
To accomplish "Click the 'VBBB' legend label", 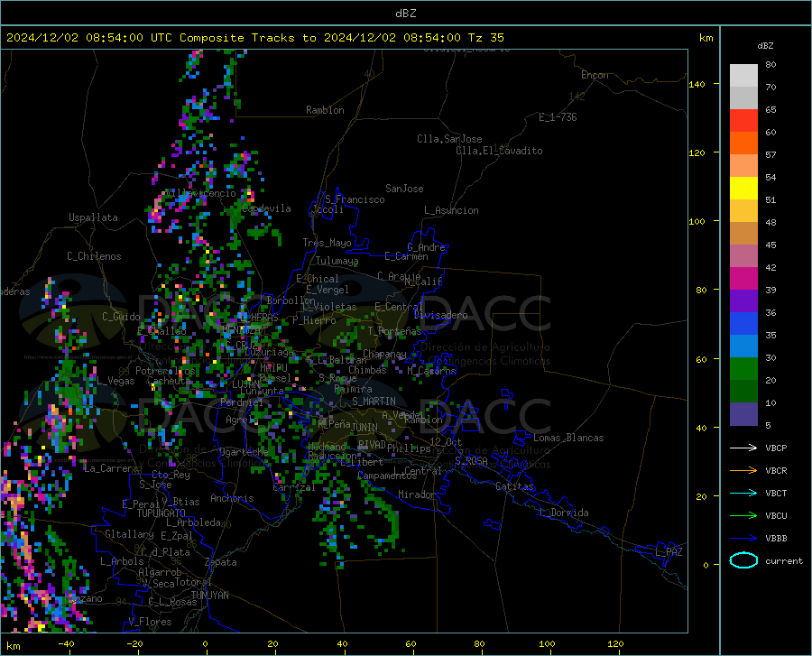I will pyautogui.click(x=776, y=539).
